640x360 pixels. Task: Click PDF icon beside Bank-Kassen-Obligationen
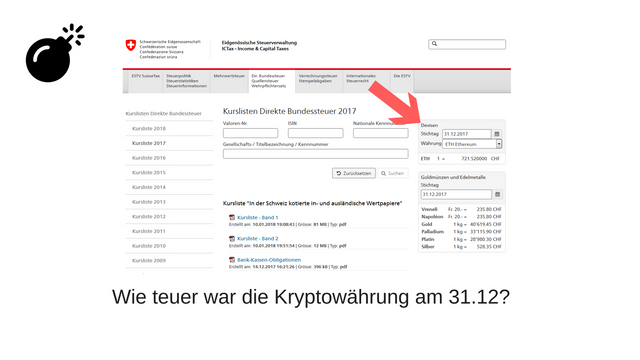pyautogui.click(x=232, y=260)
